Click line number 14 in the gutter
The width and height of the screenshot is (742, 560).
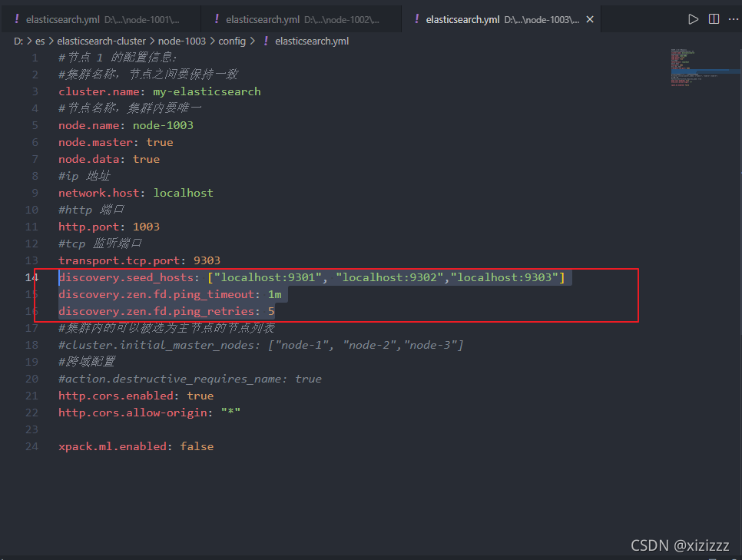tap(31, 277)
